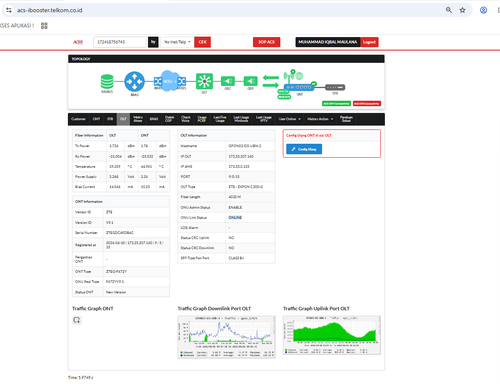The image size is (500, 384).
Task: Click the ONLINE value of ONU Link Status
Action: click(x=235, y=217)
